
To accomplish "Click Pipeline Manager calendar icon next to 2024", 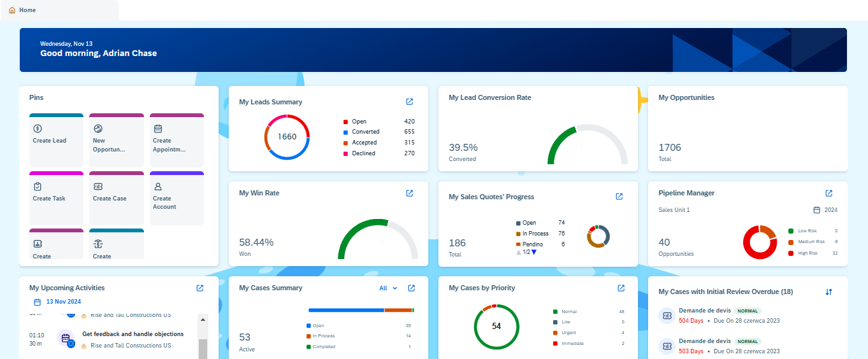I will [x=817, y=210].
